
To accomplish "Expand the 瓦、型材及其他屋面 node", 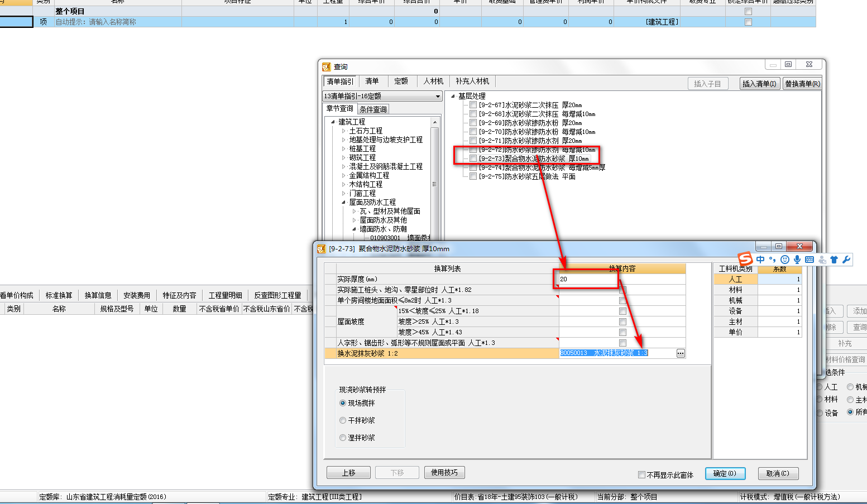I will point(355,211).
